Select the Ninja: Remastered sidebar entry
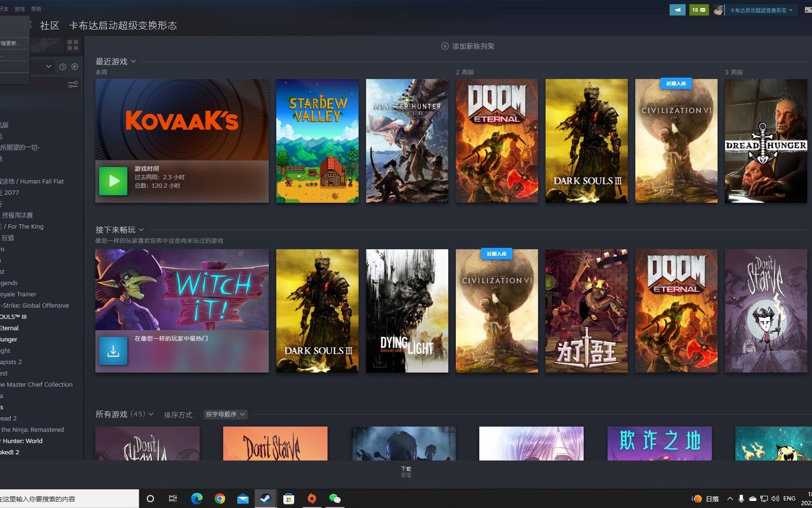Viewport: 812px width, 508px height. pos(32,429)
